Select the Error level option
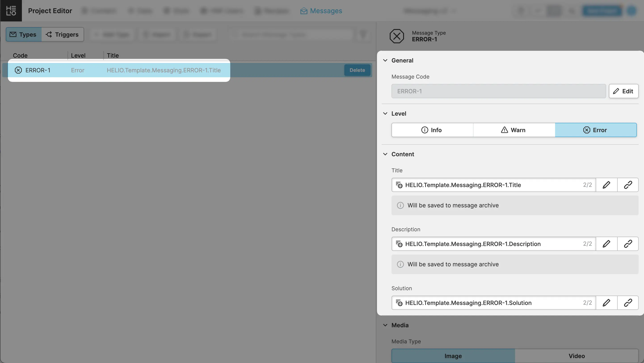 [x=596, y=130]
